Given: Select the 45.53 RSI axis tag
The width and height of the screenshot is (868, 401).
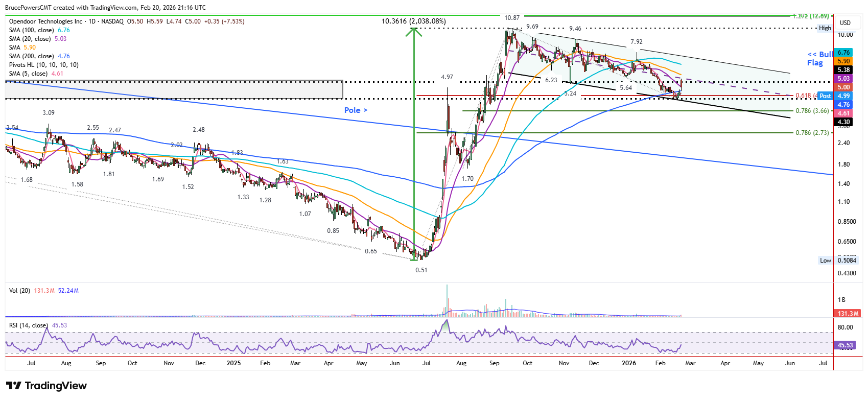Looking at the screenshot, I should 845,345.
